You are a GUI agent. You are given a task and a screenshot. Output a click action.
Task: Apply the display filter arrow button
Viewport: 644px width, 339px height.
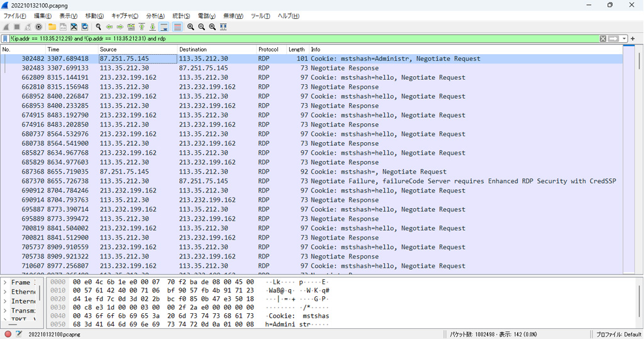pyautogui.click(x=613, y=38)
